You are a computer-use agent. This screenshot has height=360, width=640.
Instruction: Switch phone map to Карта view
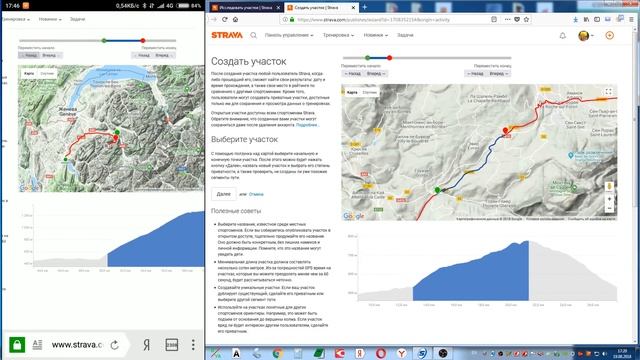[29, 73]
